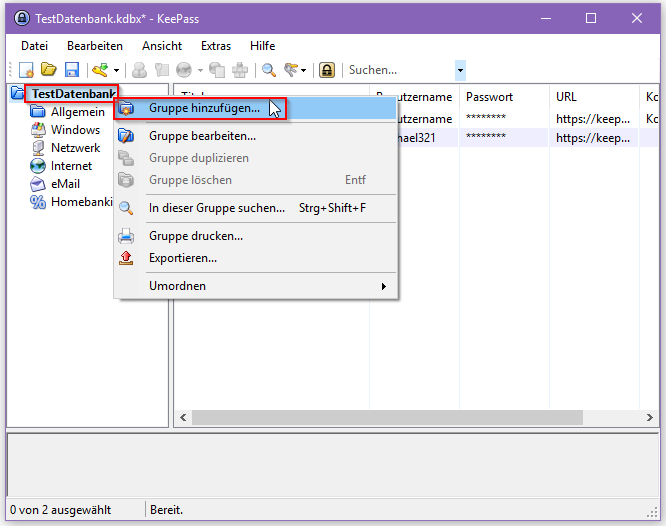The image size is (666, 526).
Task: Click the Netzwerk group server icon
Action: 38,148
